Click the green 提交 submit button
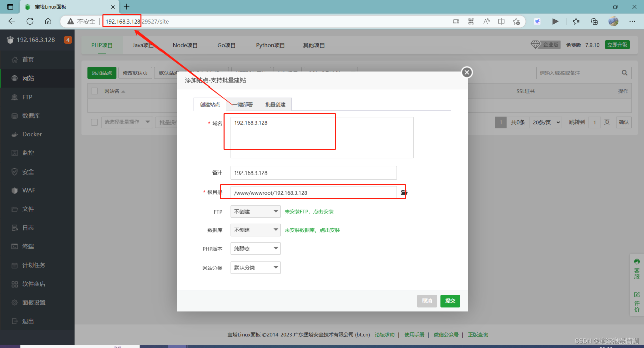The width and height of the screenshot is (644, 348). coord(450,301)
